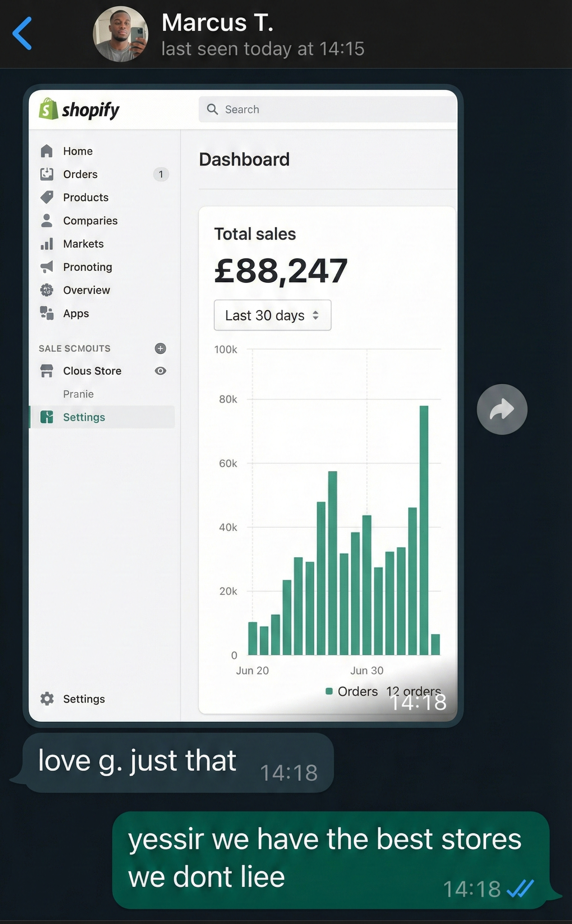
Task: Select the highlighted green Settings item
Action: coord(84,417)
